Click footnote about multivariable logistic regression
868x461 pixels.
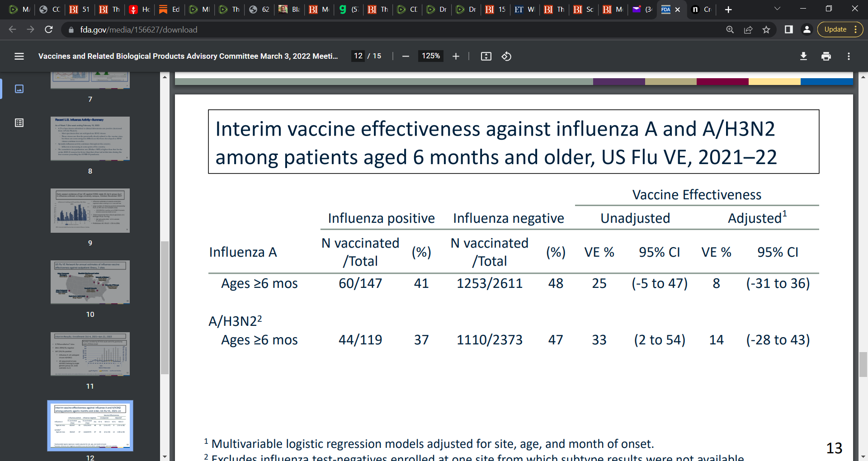[x=429, y=444]
